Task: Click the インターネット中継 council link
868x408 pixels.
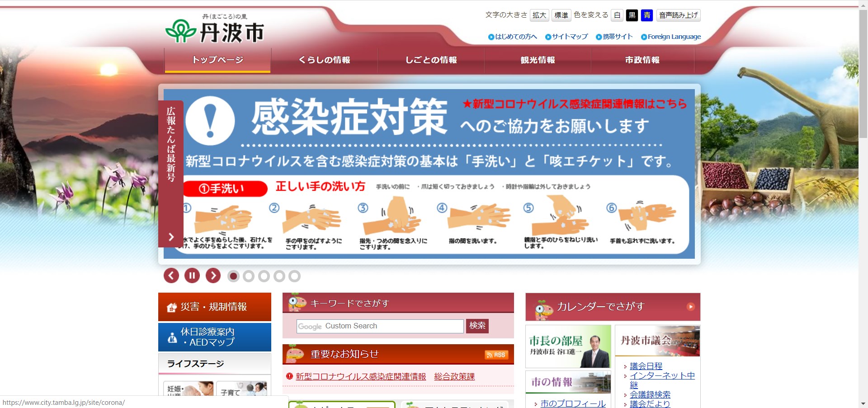Action: [662, 375]
